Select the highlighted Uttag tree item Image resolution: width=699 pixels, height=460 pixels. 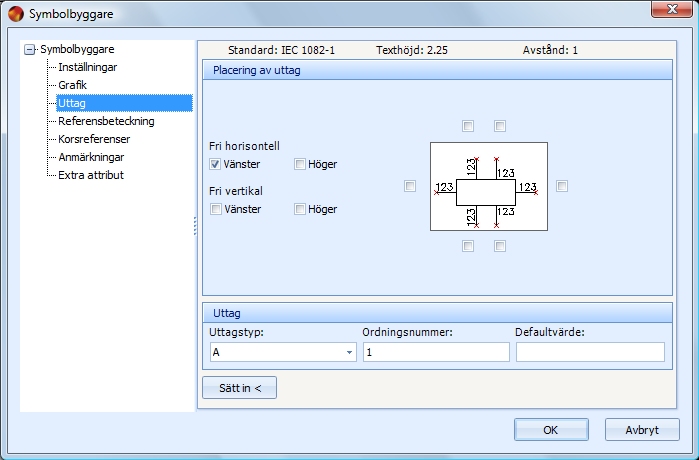[124, 103]
